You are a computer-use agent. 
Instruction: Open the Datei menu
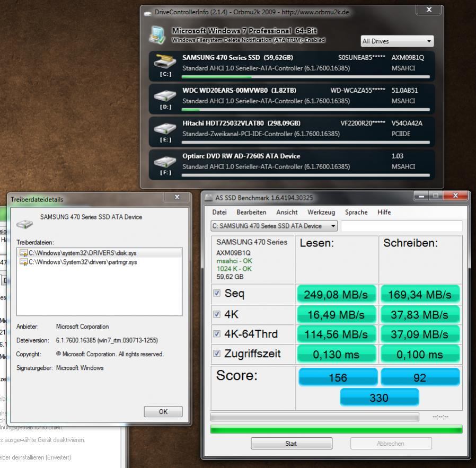[219, 213]
